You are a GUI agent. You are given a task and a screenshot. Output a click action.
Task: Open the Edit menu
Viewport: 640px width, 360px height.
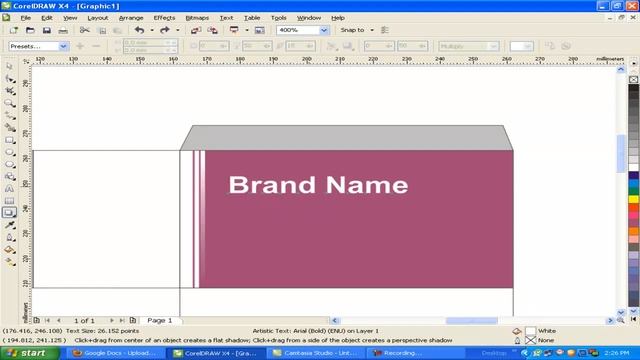(47, 18)
